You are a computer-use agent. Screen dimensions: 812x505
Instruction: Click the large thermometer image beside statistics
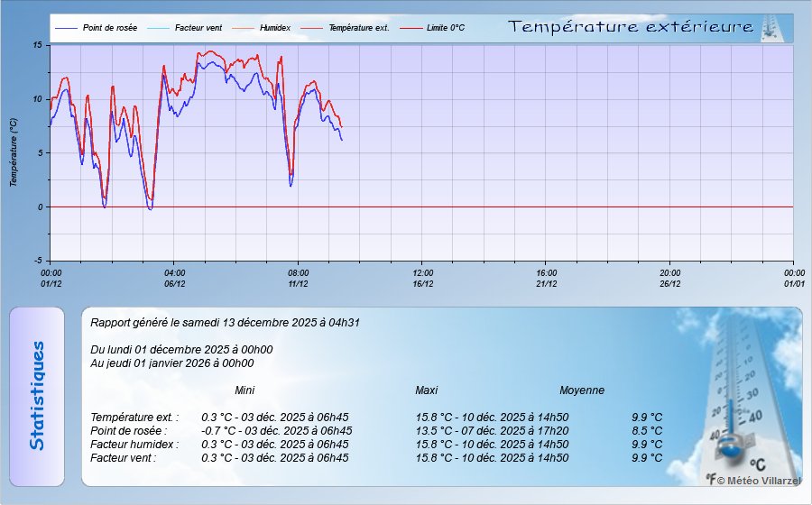click(729, 397)
